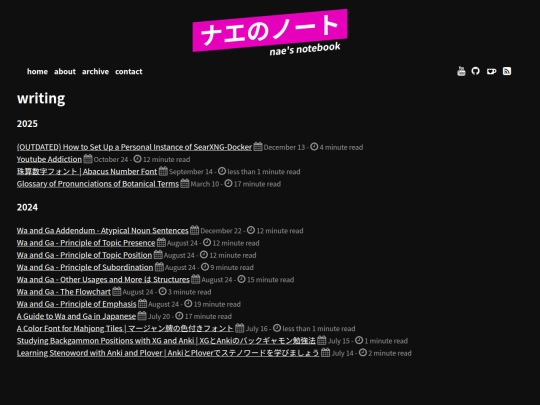Click clock icon next to 9 minute read
The image size is (540, 405).
pyautogui.click(x=205, y=267)
